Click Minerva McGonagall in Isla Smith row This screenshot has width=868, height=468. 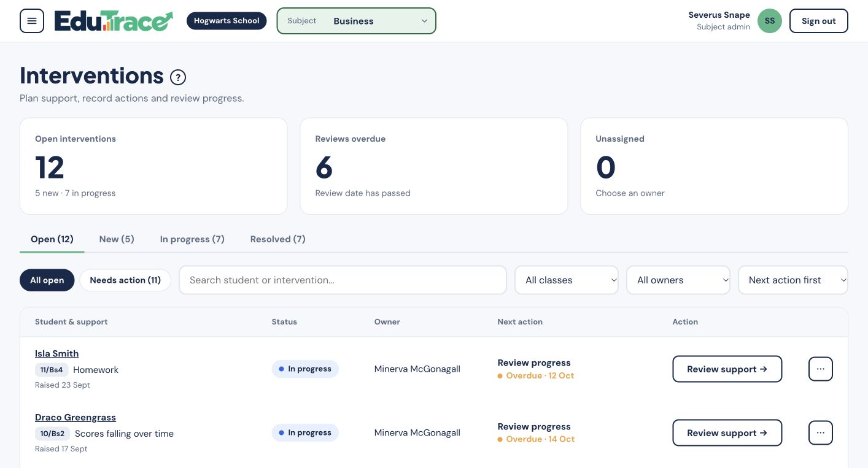pyautogui.click(x=417, y=369)
